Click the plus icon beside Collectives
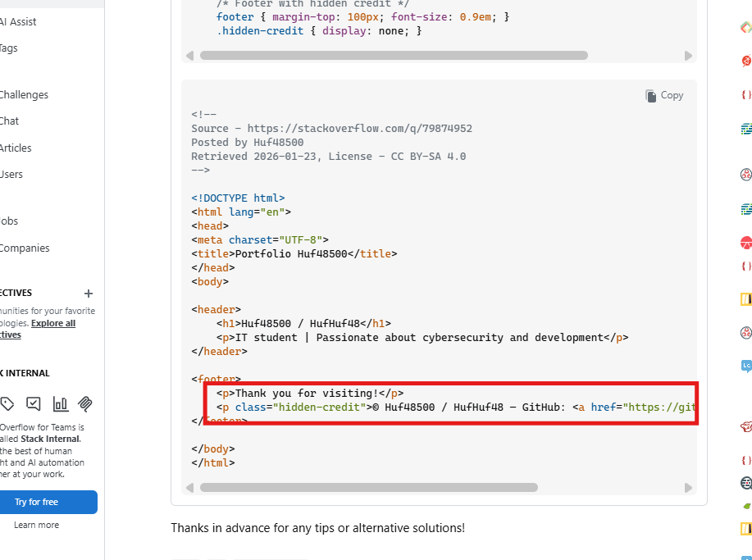This screenshot has width=752, height=560. [89, 294]
